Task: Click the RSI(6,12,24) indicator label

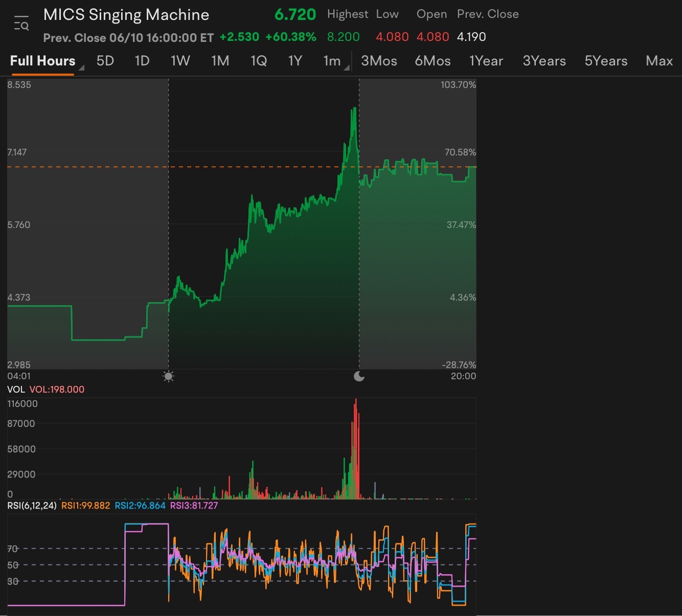Action: [32, 506]
